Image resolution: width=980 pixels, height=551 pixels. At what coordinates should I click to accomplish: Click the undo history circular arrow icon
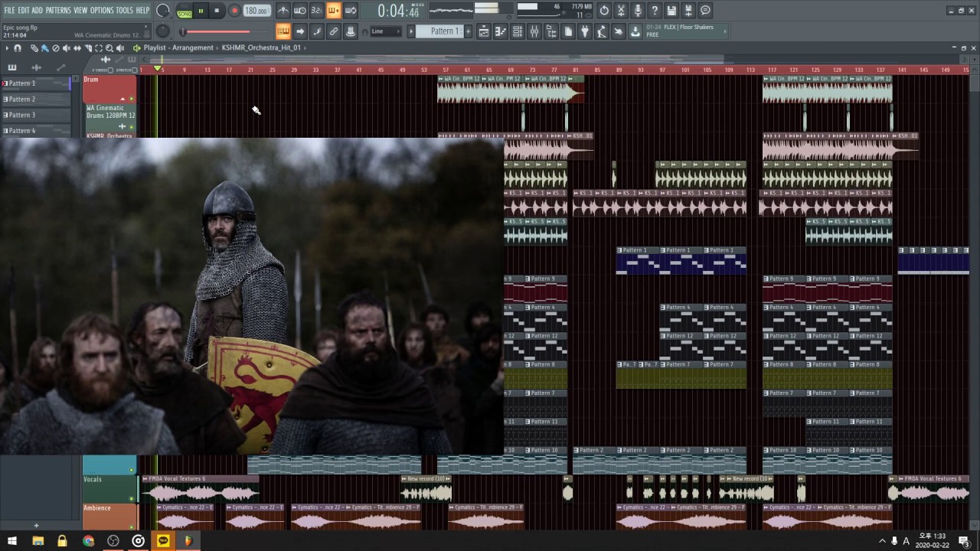(604, 11)
